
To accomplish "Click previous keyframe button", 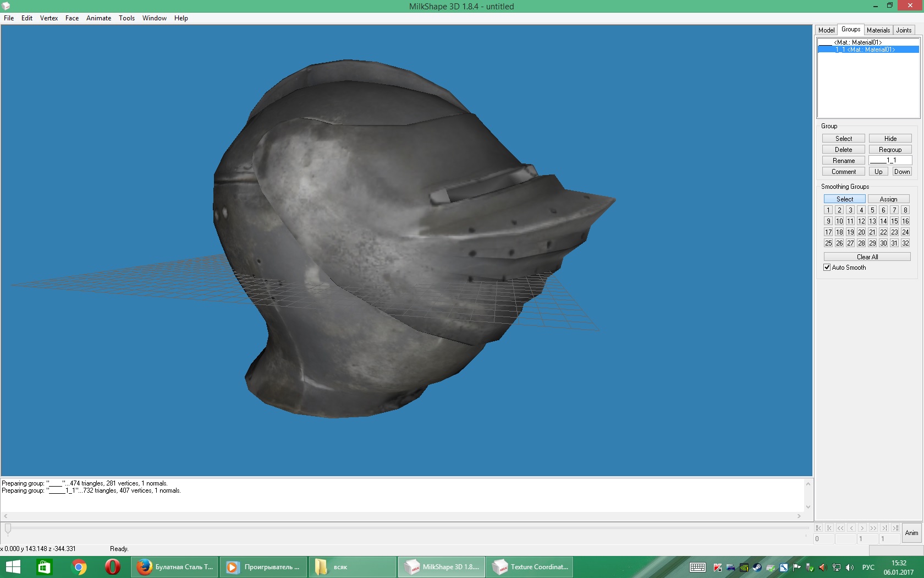I will [x=829, y=528].
